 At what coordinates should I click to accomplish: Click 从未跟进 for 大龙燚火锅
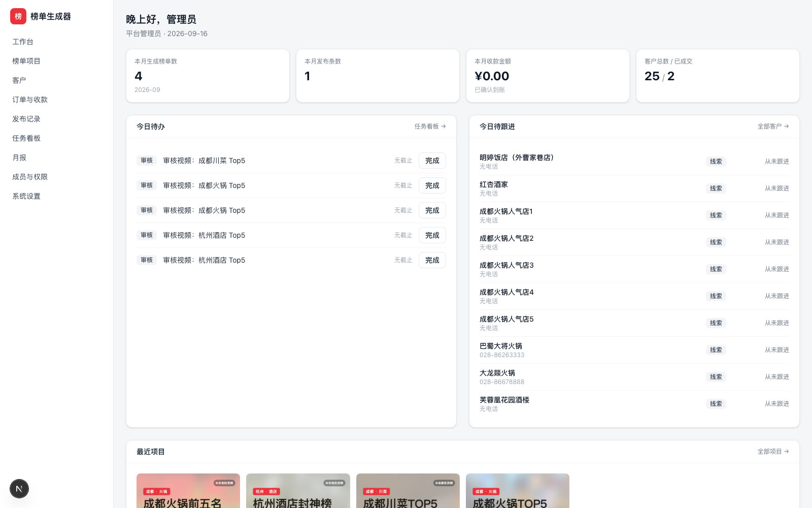pyautogui.click(x=776, y=377)
